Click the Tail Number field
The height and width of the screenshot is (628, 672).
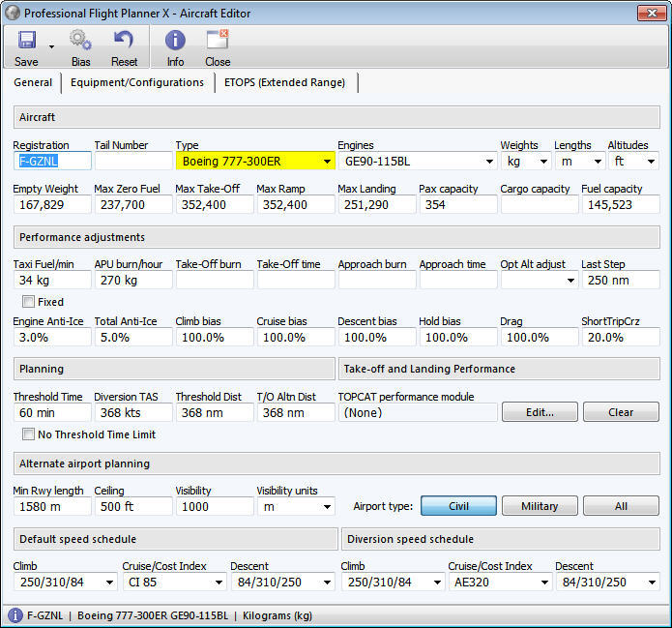pyautogui.click(x=133, y=162)
